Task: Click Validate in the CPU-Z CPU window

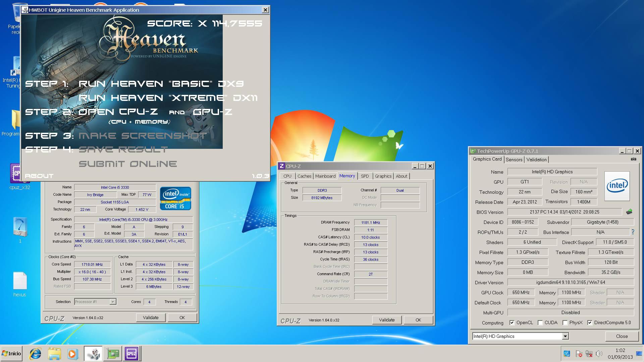Action: click(151, 317)
